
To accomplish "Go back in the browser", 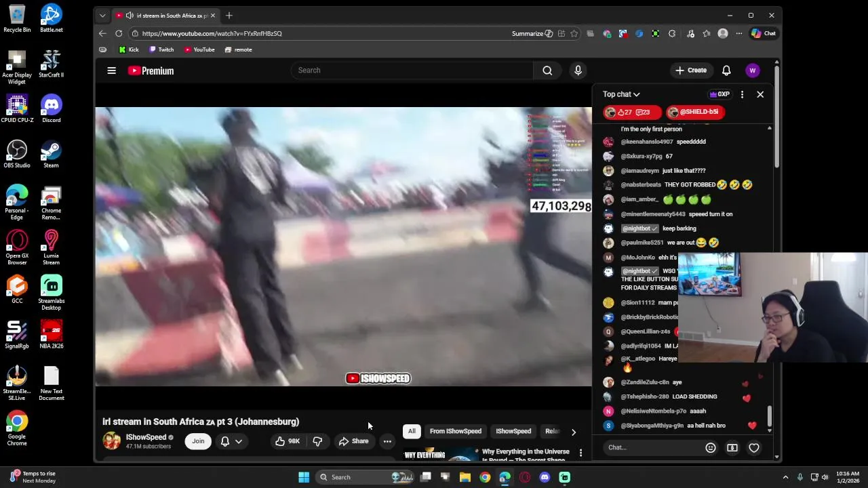I will [102, 33].
